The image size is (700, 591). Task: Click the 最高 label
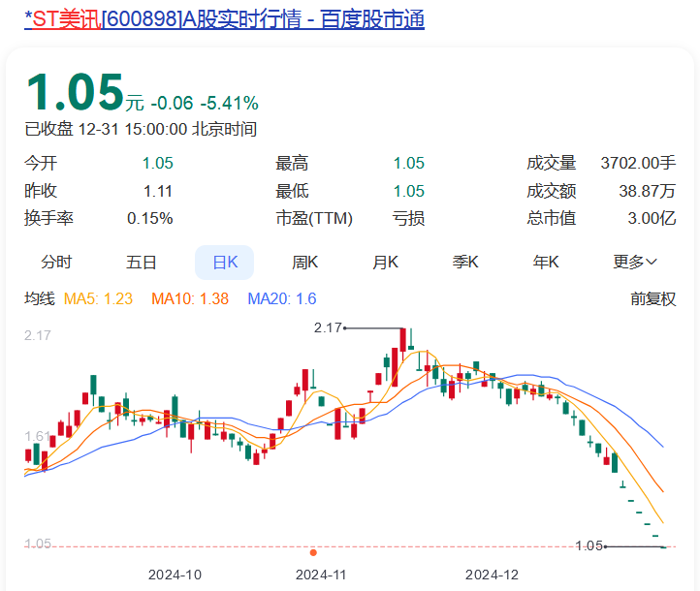[292, 163]
